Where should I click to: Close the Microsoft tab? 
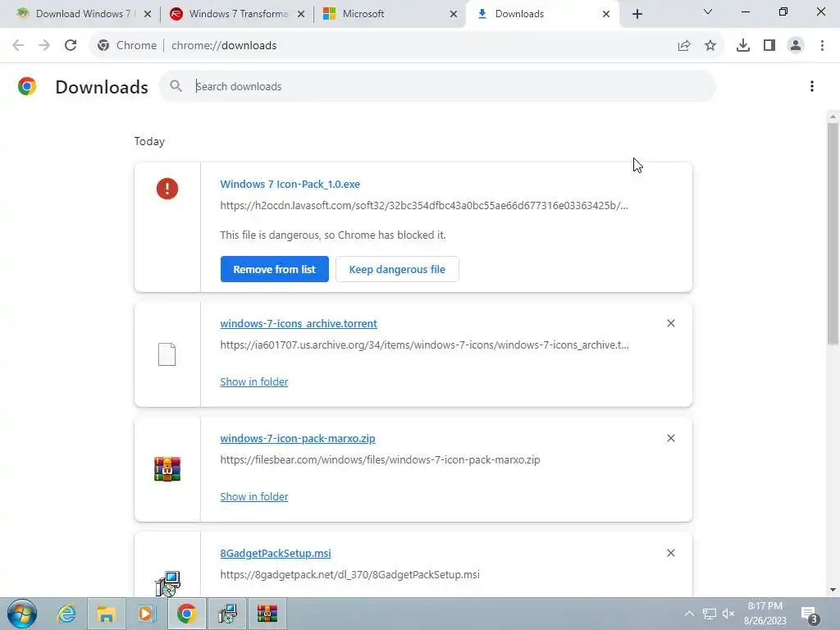(x=454, y=14)
